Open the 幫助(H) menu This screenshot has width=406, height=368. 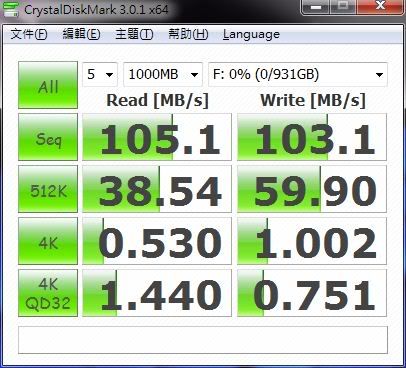click(188, 34)
